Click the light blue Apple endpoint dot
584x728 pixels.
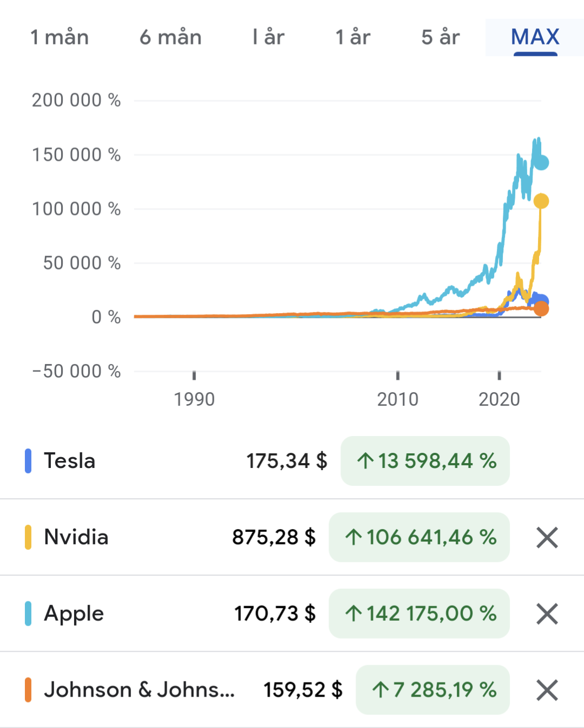pyautogui.click(x=542, y=162)
